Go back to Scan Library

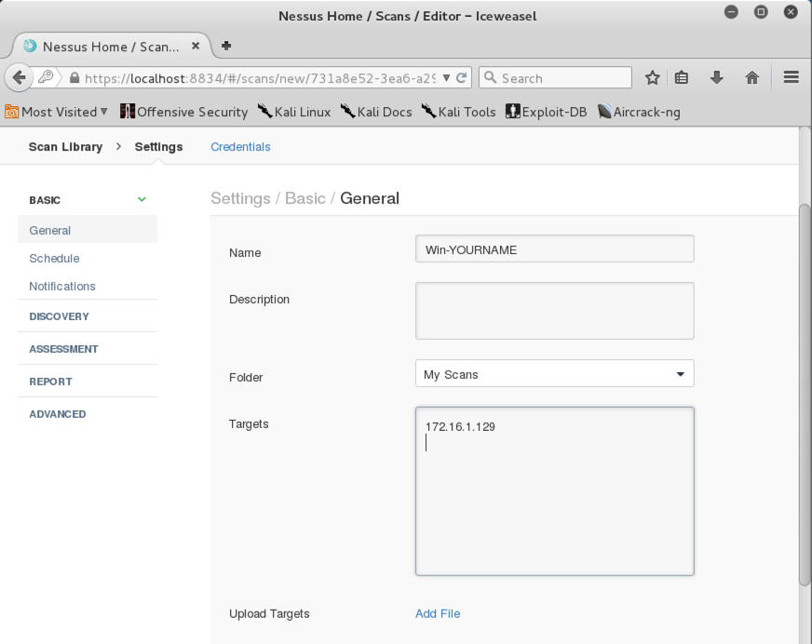tap(65, 147)
